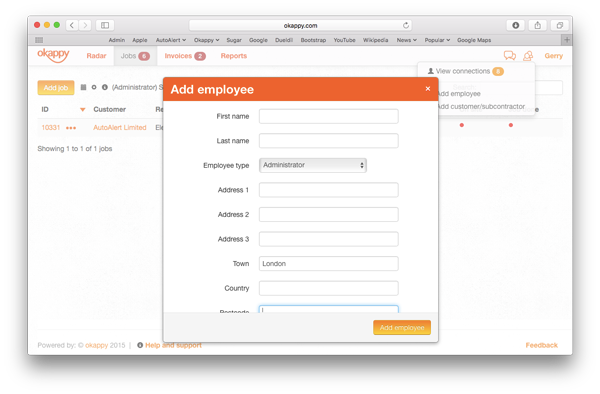The height and width of the screenshot is (394, 600).
Task: Click the Safari back navigation arrow
Action: [x=72, y=25]
